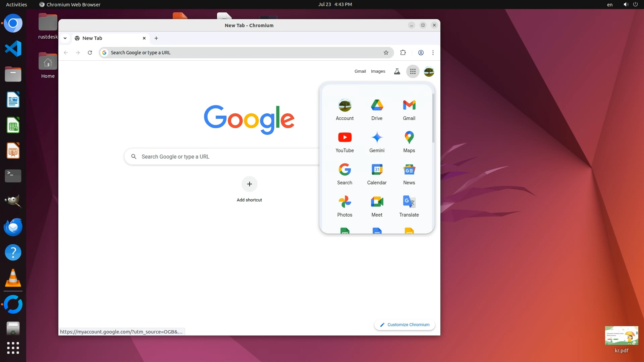This screenshot has width=644, height=362.
Task: Open Google Drive from apps panel
Action: (377, 109)
